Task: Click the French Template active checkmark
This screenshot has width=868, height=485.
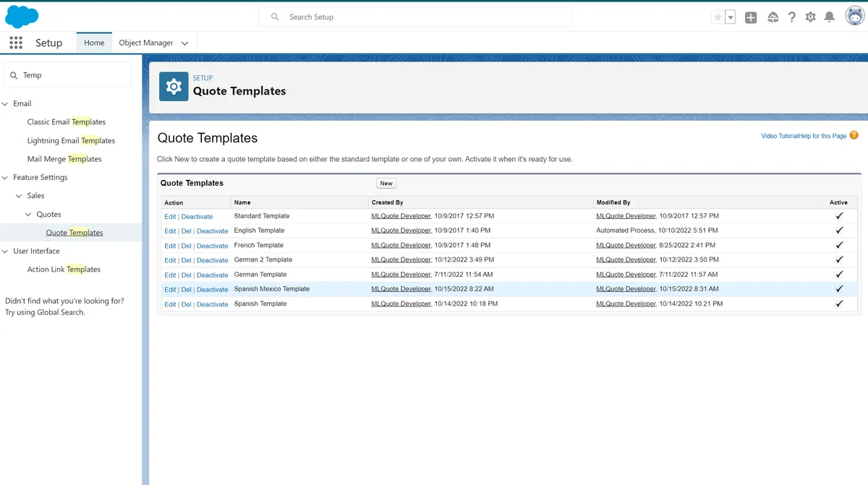Action: tap(839, 245)
